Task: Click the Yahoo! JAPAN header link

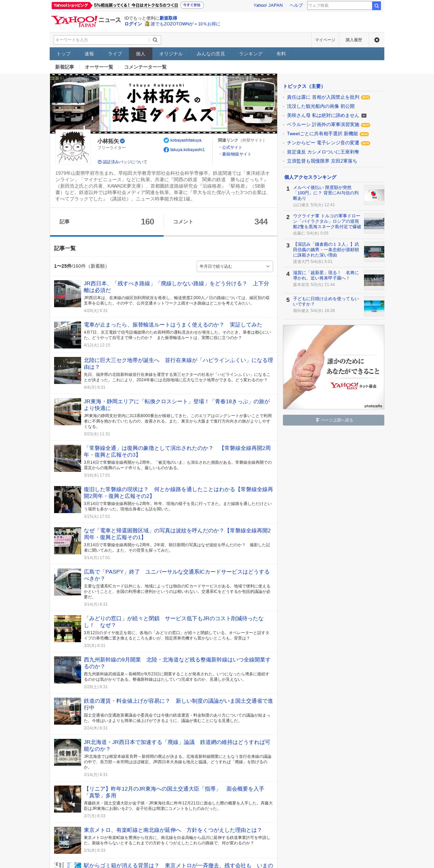Action: pos(268,5)
